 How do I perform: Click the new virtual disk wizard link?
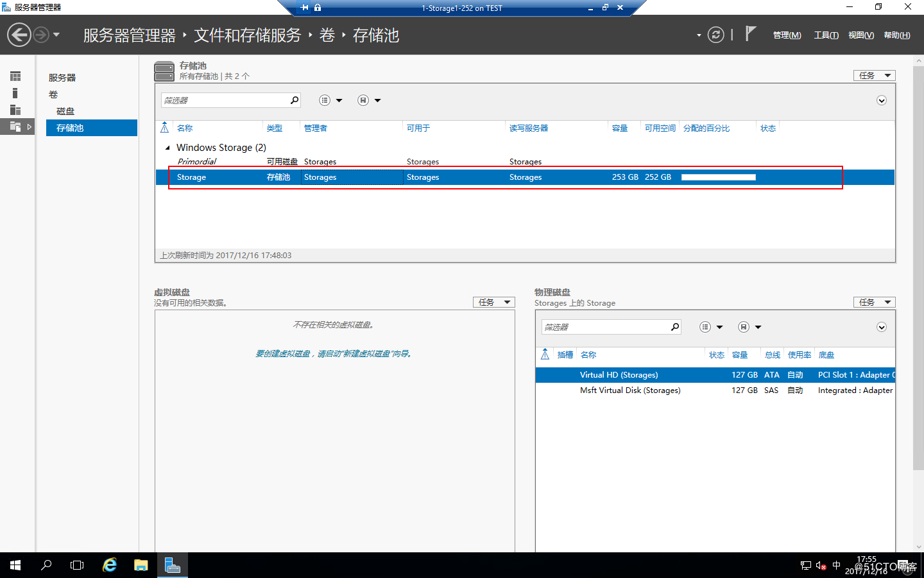334,353
